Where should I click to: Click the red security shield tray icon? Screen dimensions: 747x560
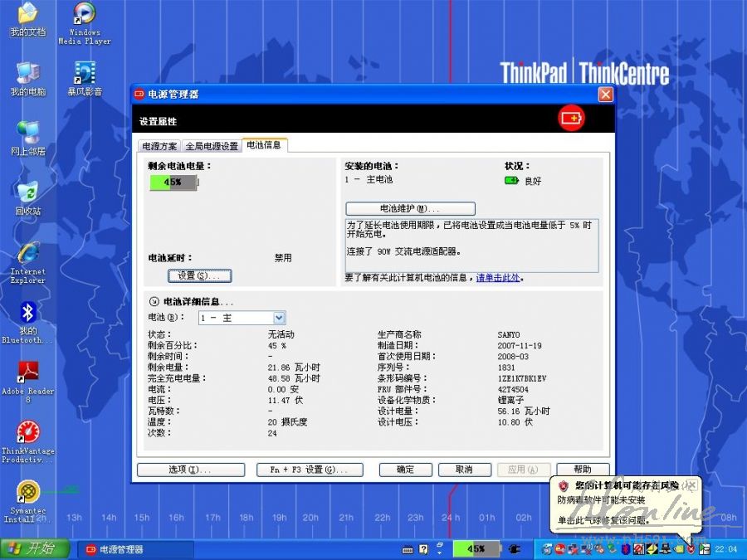pos(690,549)
